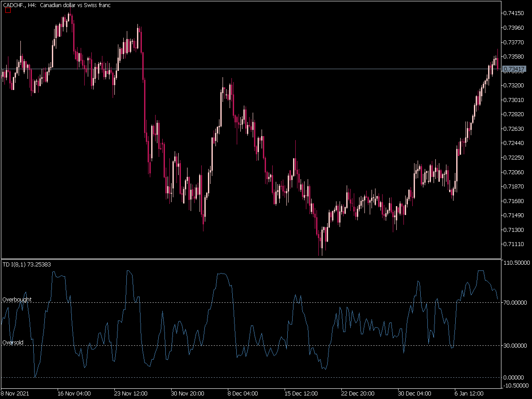This screenshot has width=532, height=399.
Task: Click the -10.50000 indicator scale value
Action: (x=517, y=385)
